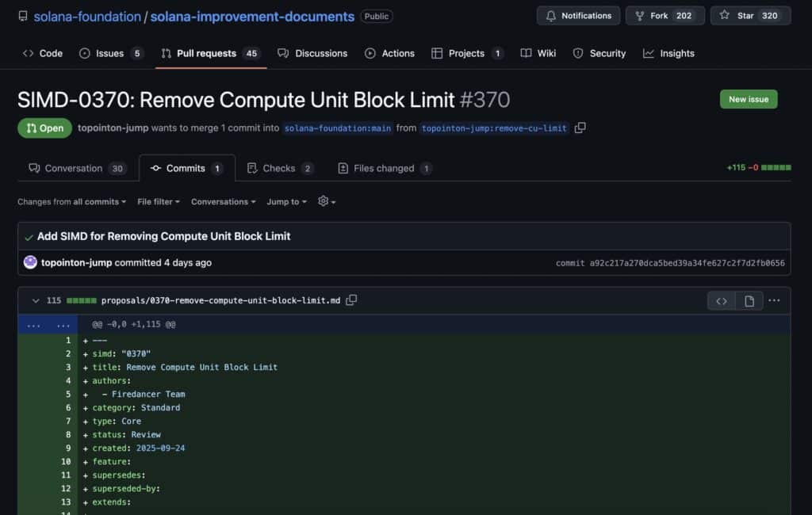
Task: Click the 'status: Review' diff line
Action: tap(126, 435)
